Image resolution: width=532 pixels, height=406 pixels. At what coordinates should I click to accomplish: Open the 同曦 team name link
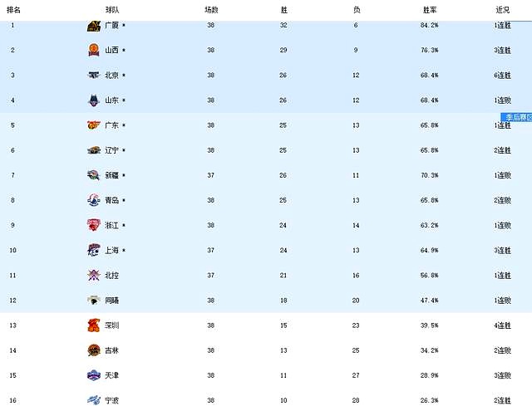tap(112, 301)
